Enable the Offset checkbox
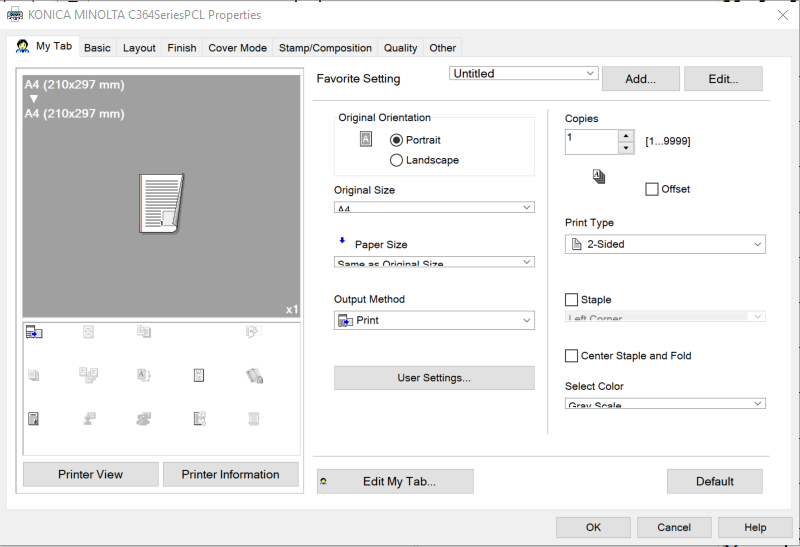 652,189
